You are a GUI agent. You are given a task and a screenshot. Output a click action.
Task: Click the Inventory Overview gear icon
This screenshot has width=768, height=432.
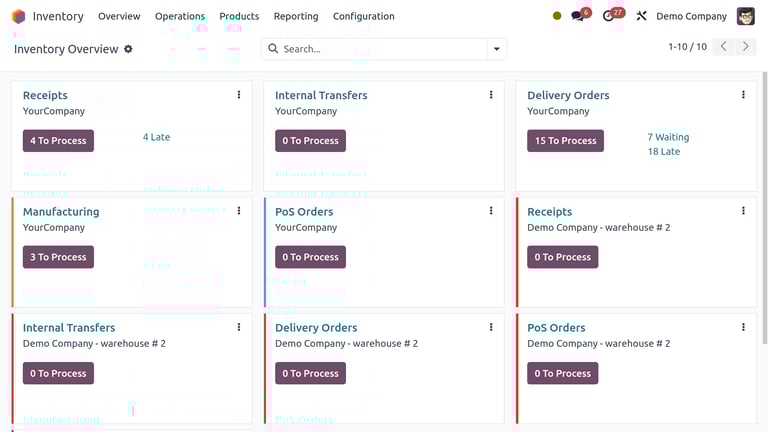pyautogui.click(x=128, y=49)
